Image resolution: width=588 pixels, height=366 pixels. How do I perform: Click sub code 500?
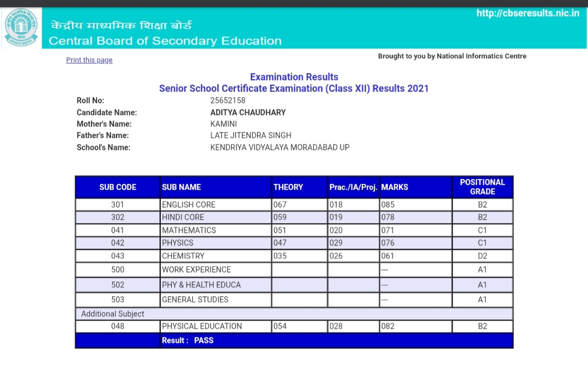pos(118,270)
